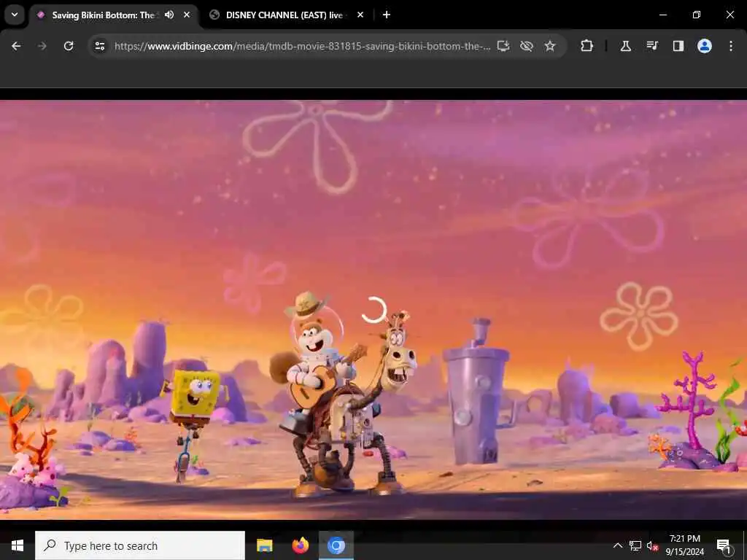
Task: Open the tab search dropdown arrow
Action: (x=15, y=15)
